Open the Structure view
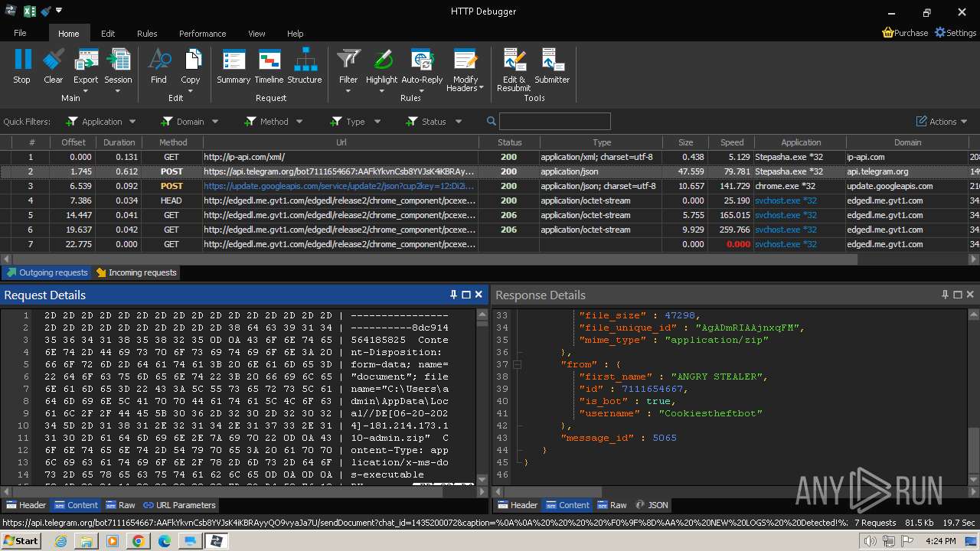 click(305, 66)
